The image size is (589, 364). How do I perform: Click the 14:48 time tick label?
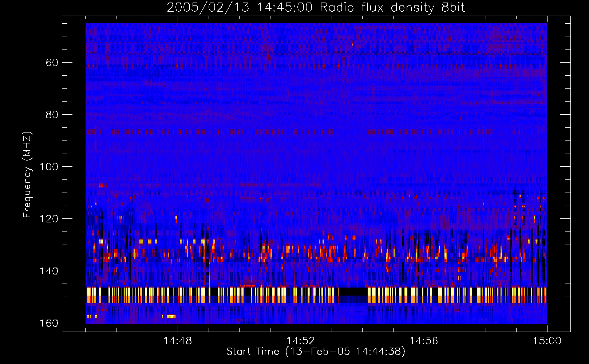(x=178, y=341)
